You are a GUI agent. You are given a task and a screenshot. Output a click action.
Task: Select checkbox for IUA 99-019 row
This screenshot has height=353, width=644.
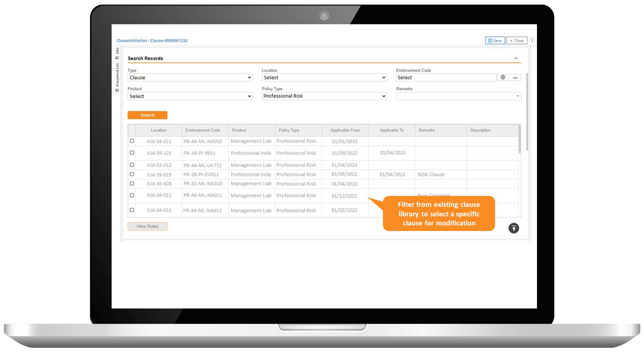pos(132,174)
